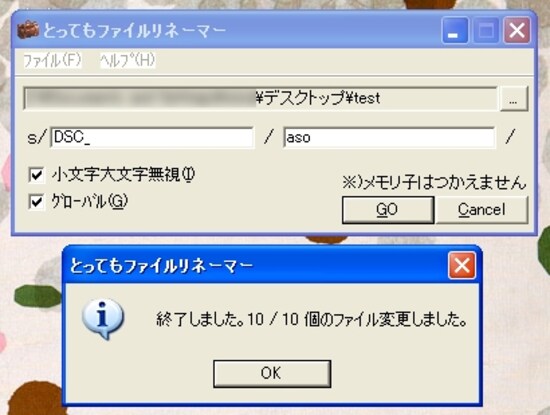Click the Cancel button
Image resolution: width=550 pixels, height=415 pixels.
click(482, 210)
